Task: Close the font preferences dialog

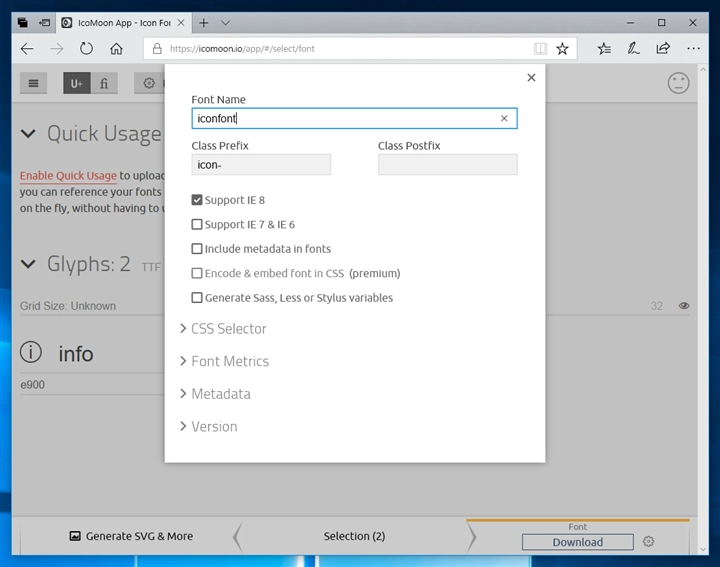Action: click(531, 78)
